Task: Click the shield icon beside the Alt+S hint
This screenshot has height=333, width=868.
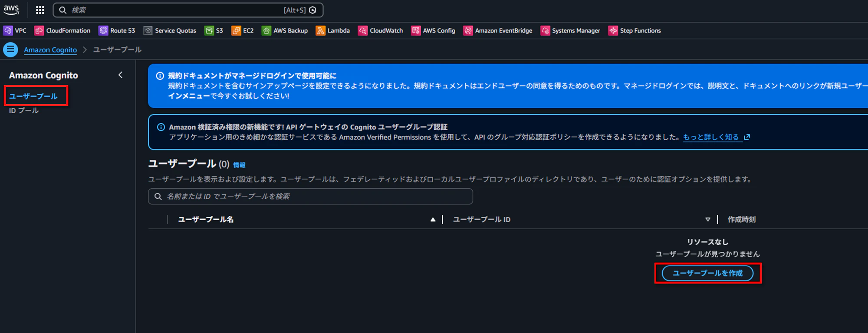Action: pyautogui.click(x=312, y=10)
